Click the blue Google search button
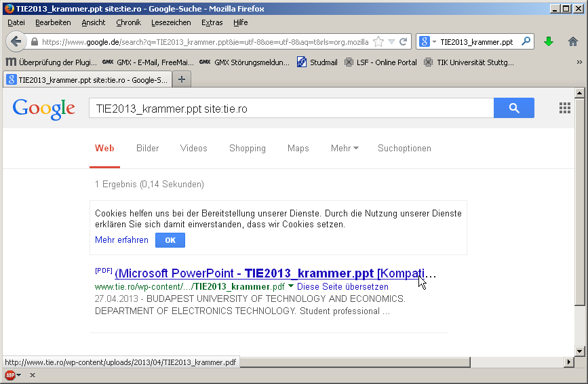 tap(514, 108)
